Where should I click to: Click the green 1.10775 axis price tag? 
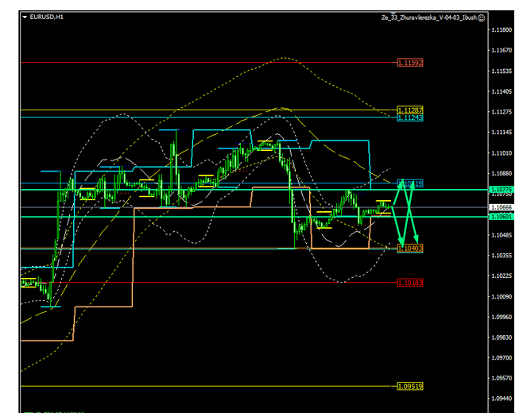tap(501, 190)
